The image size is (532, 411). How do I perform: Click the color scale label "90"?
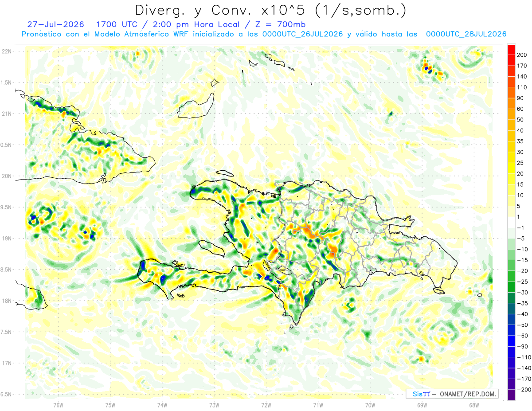click(x=520, y=98)
